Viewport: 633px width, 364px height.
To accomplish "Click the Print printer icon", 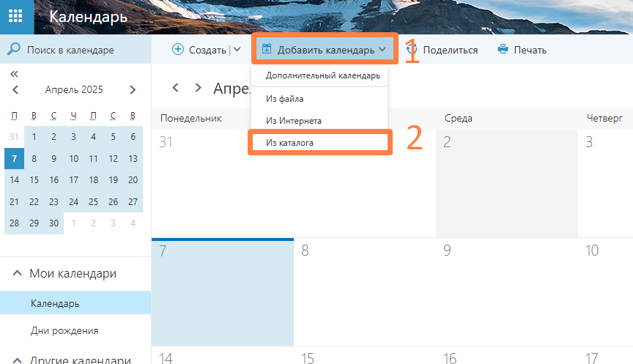I will pos(503,50).
